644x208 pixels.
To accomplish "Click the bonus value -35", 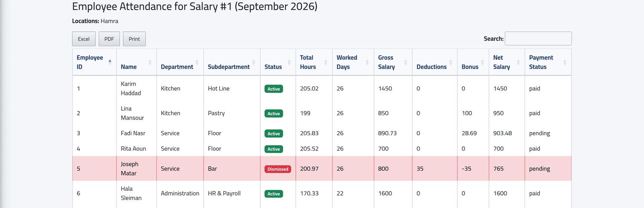I will coord(466,169).
